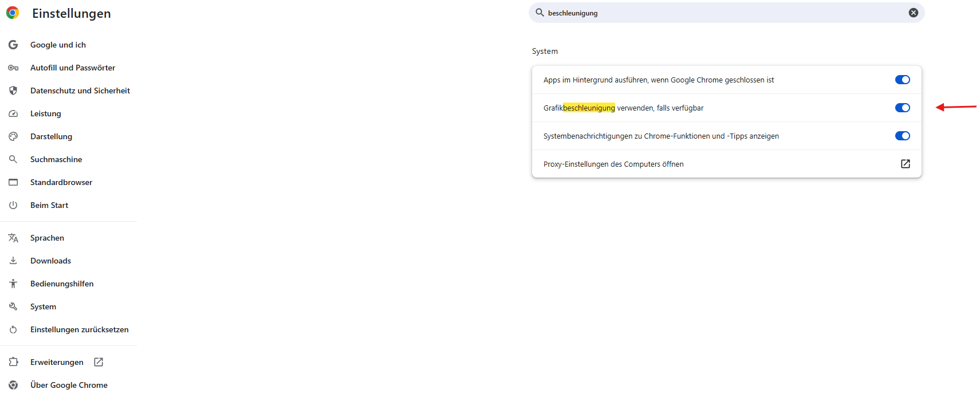Click the palette icon for Darstellung
The width and height of the screenshot is (980, 397).
(x=13, y=136)
